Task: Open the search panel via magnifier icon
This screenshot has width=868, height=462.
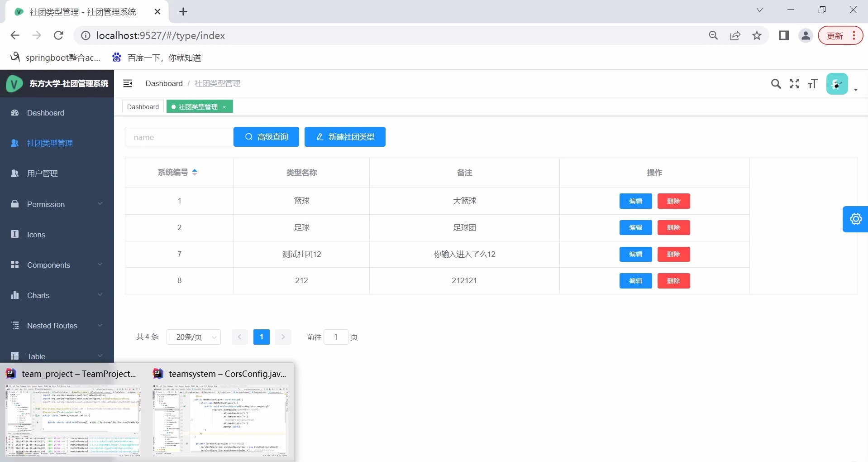Action: tap(777, 83)
